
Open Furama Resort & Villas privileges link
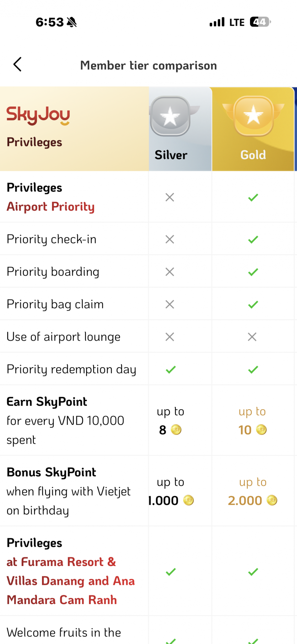point(70,581)
